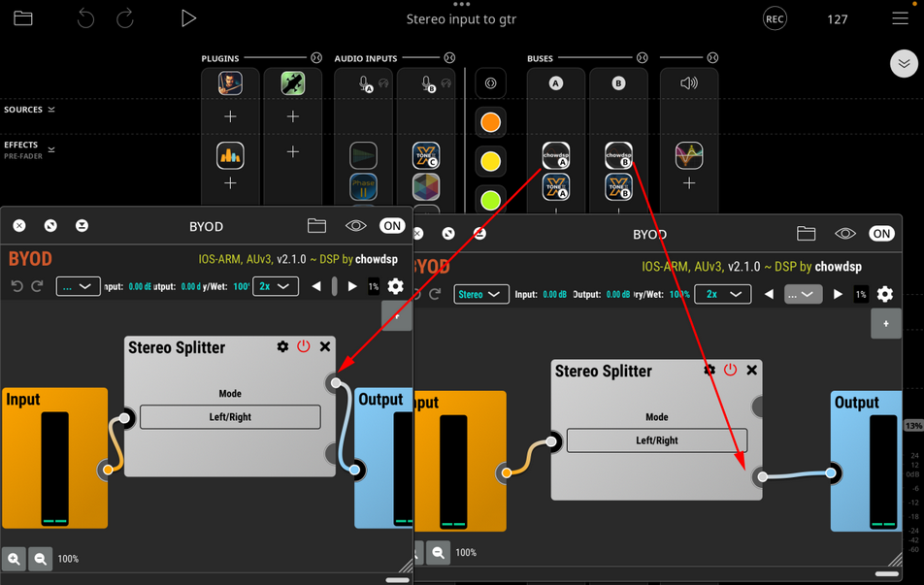
Task: Start playback with the play button
Action: (x=188, y=18)
